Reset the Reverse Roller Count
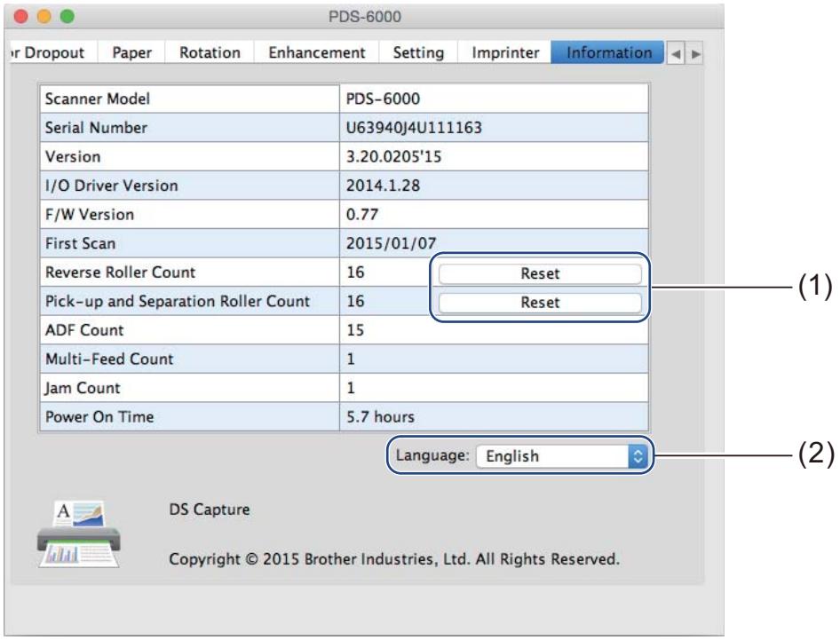Image resolution: width=840 pixels, height=640 pixels. [540, 273]
